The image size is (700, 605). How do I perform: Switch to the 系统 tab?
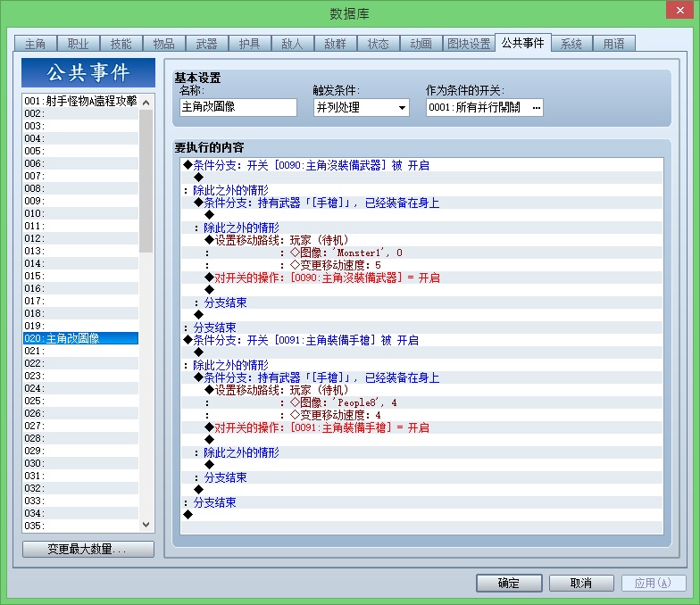[x=571, y=44]
